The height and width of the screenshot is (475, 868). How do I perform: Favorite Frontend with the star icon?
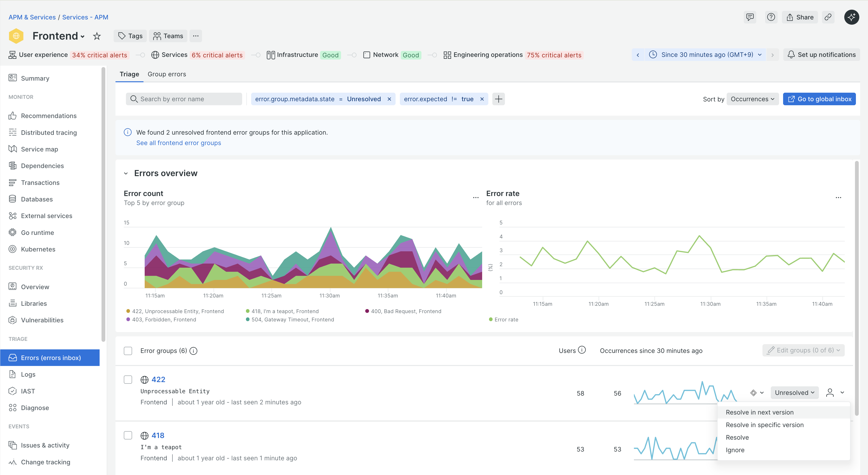97,36
